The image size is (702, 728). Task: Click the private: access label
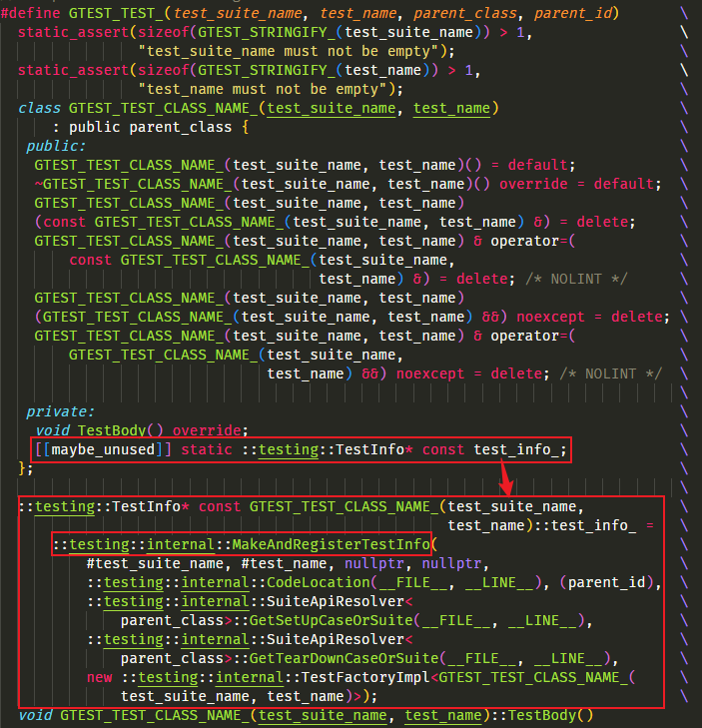(x=60, y=411)
